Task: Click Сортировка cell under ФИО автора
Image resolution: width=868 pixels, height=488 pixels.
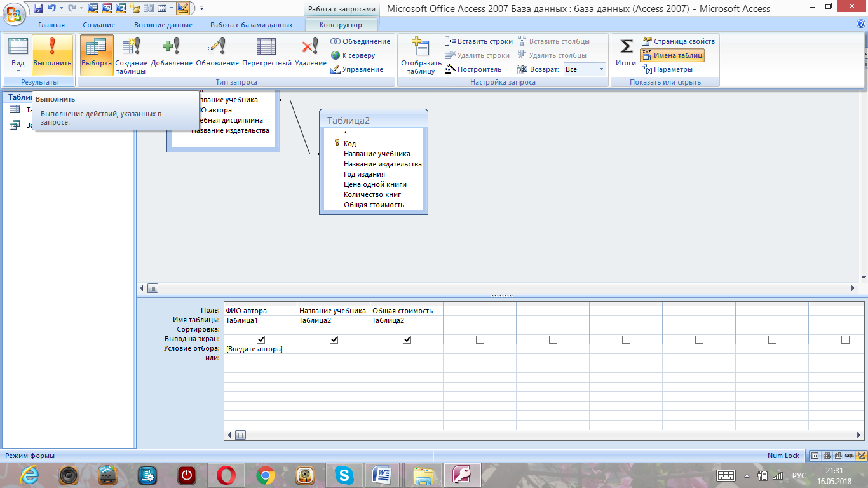Action: 261,330
